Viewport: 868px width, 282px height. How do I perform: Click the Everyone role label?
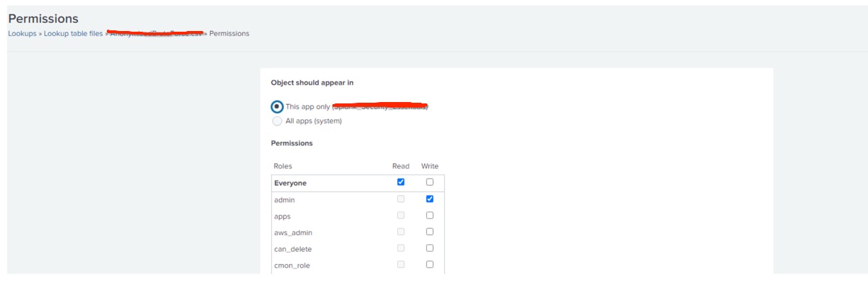pos(290,183)
